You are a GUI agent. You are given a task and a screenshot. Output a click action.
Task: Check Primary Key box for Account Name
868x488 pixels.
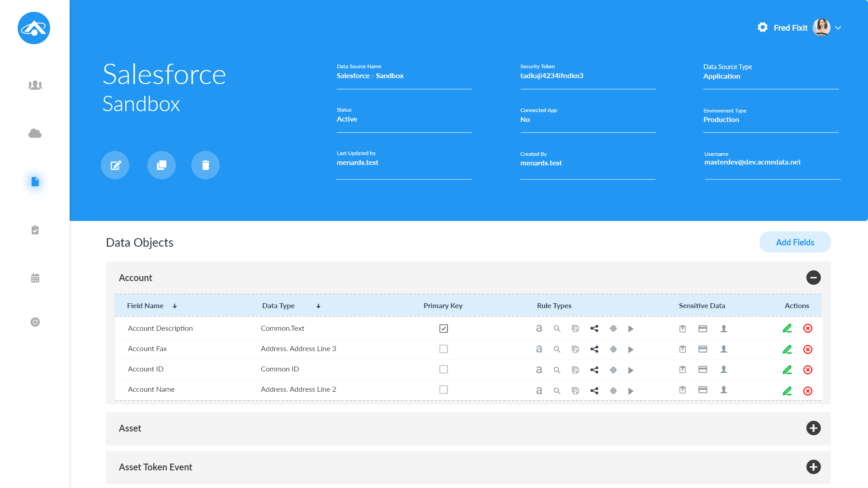coord(443,389)
